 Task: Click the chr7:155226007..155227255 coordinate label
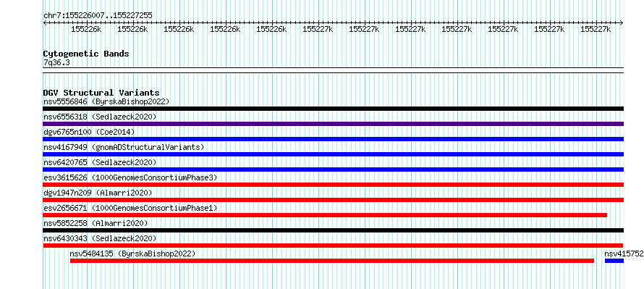[x=98, y=15]
